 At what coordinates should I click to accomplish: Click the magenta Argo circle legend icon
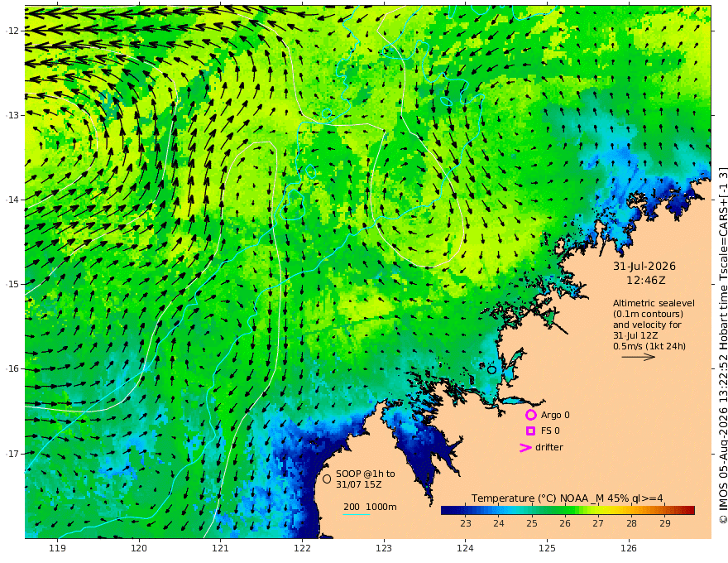coord(530,415)
